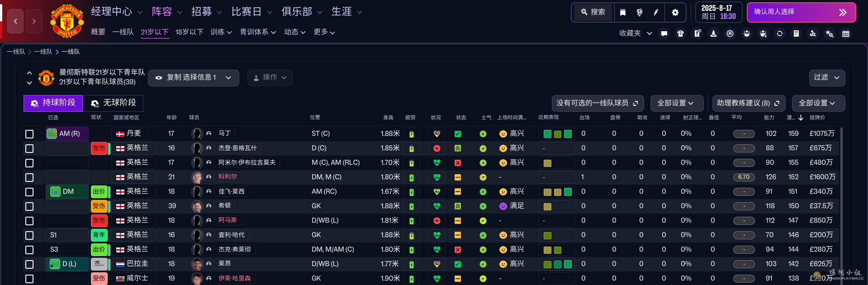Screen dimensions: 868x285
Task: Click recent form squares for 莱昂
Action: click(x=557, y=264)
